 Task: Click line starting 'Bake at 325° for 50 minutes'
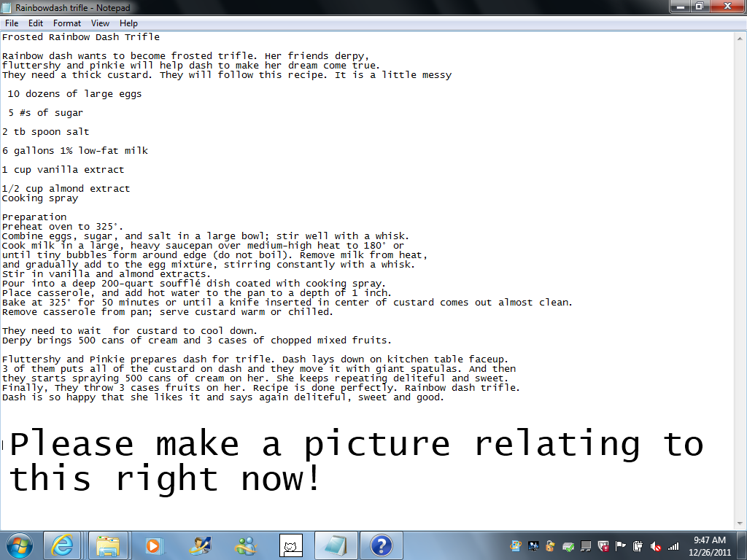[x=287, y=303]
